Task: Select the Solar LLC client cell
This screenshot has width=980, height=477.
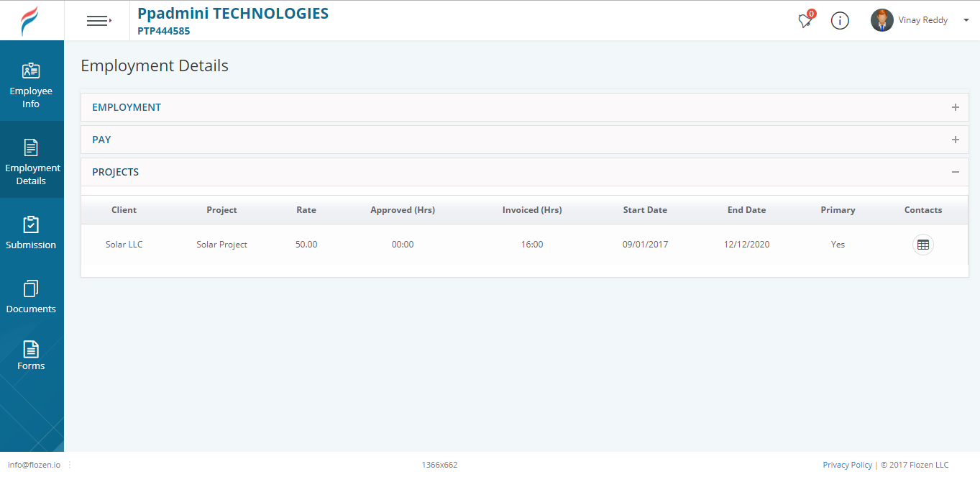Action: click(x=124, y=245)
